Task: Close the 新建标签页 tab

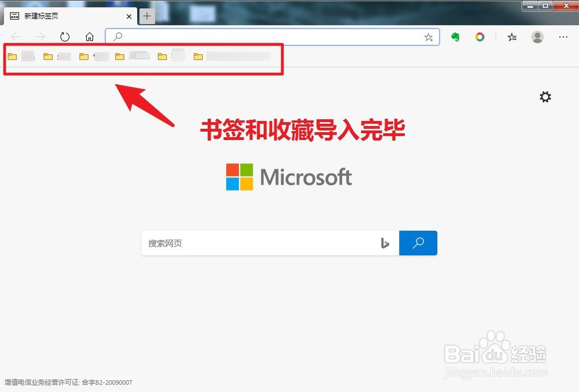Action: 129,16
